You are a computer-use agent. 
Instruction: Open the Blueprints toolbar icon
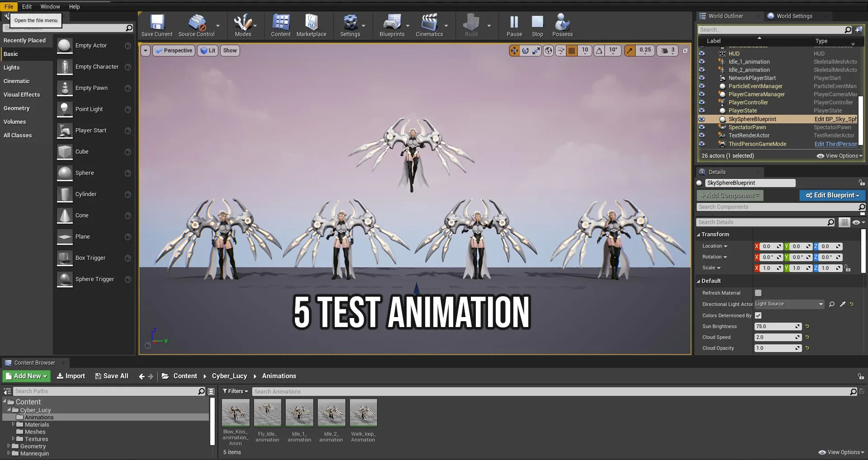click(392, 25)
